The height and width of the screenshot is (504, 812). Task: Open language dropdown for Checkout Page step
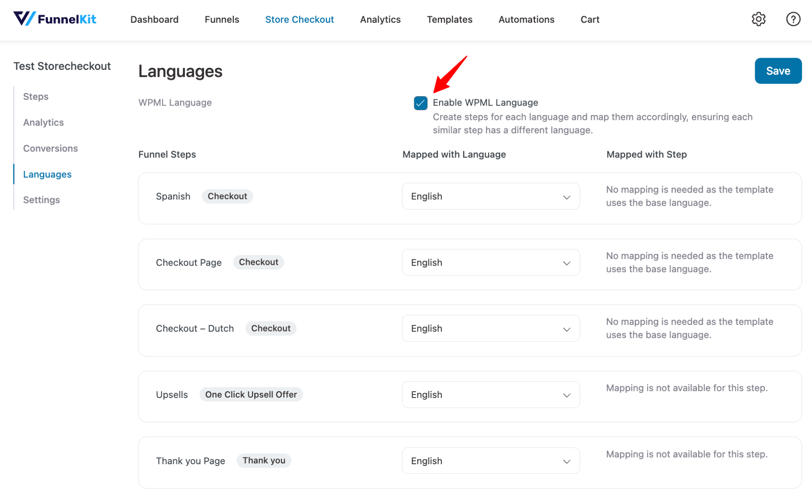491,262
